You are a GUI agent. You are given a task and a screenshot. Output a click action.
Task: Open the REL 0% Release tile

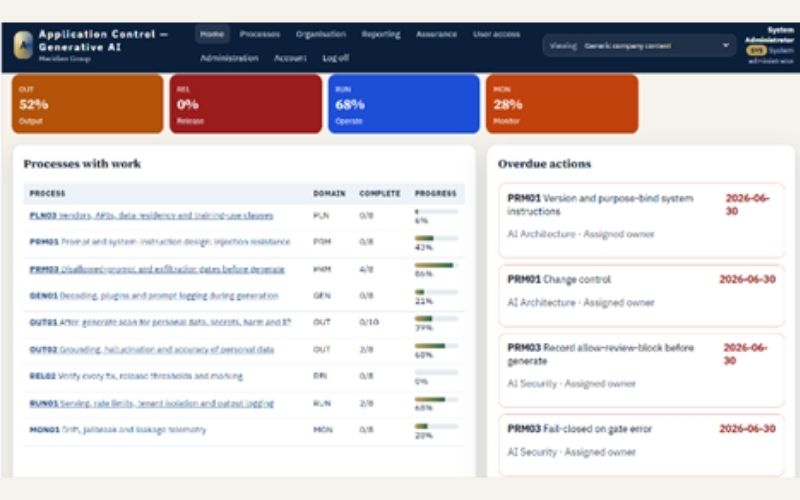point(245,104)
